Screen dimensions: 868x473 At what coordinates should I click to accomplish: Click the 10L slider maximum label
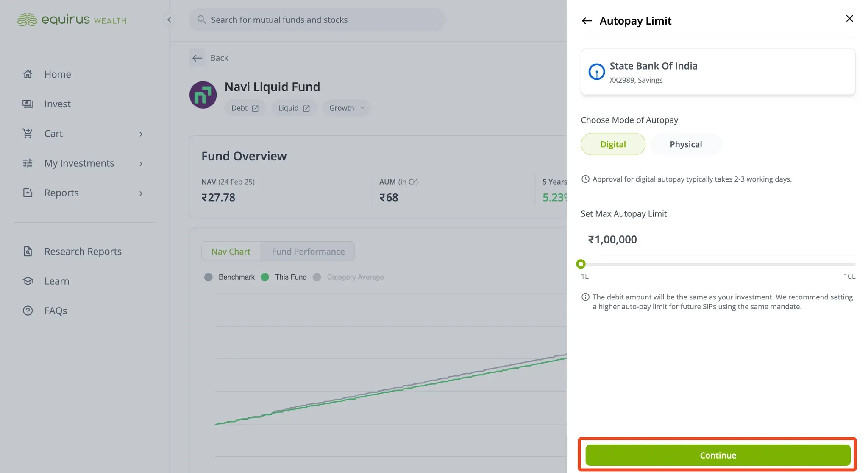click(x=849, y=277)
